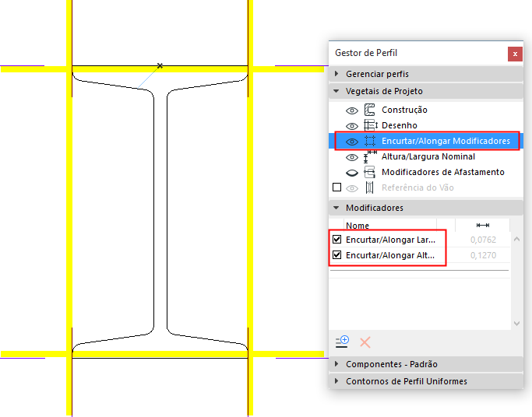Select Encurtar/Alongar Modificadores row
Image resolution: width=532 pixels, height=417 pixels.
tap(426, 141)
